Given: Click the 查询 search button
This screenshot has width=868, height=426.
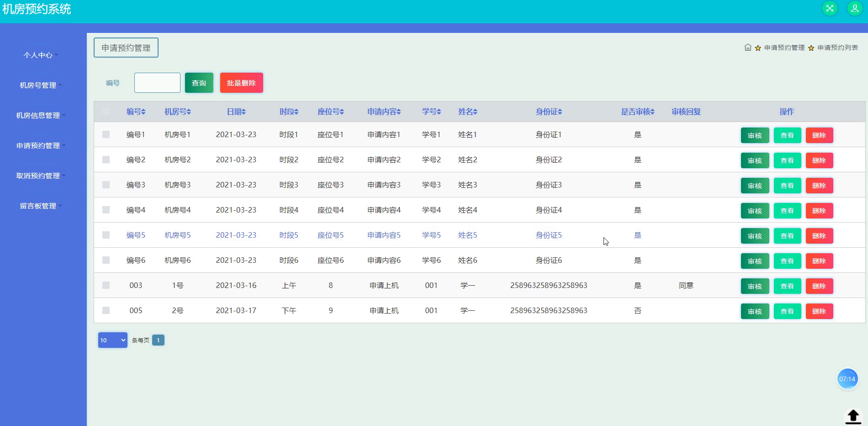Looking at the screenshot, I should coord(199,83).
